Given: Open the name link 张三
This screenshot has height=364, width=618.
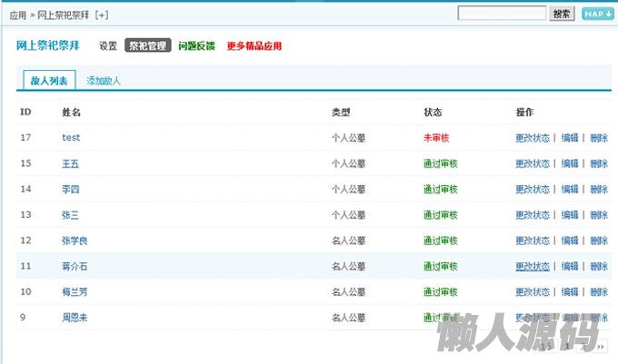Looking at the screenshot, I should pyautogui.click(x=70, y=215).
